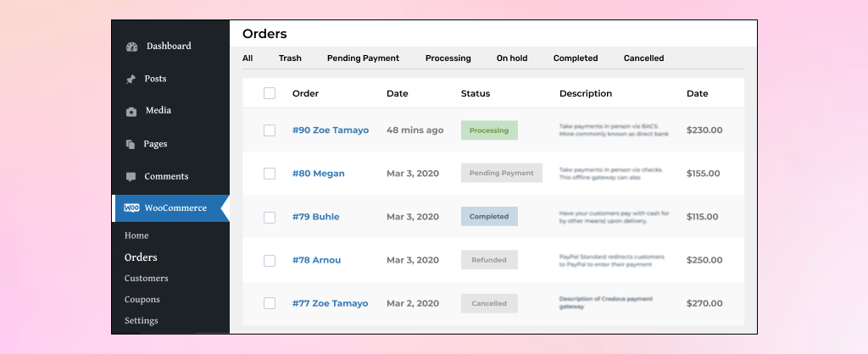Click the Pages documents icon
The height and width of the screenshot is (354, 868).
click(131, 145)
